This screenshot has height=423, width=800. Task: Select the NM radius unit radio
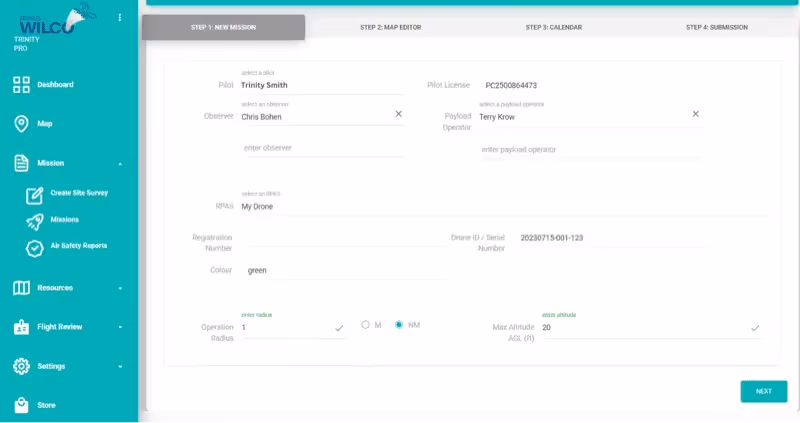(x=399, y=325)
